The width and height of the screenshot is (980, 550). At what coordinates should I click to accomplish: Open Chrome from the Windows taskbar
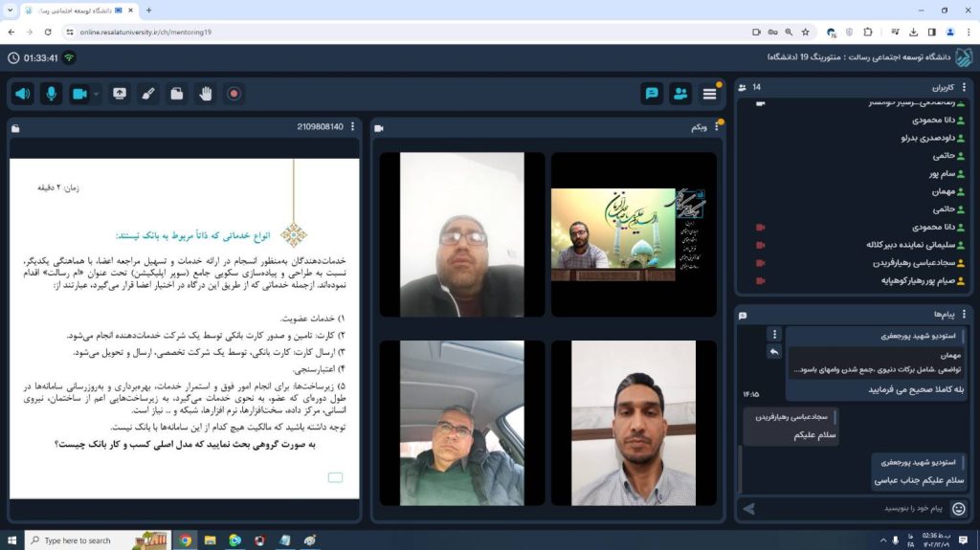(186, 540)
